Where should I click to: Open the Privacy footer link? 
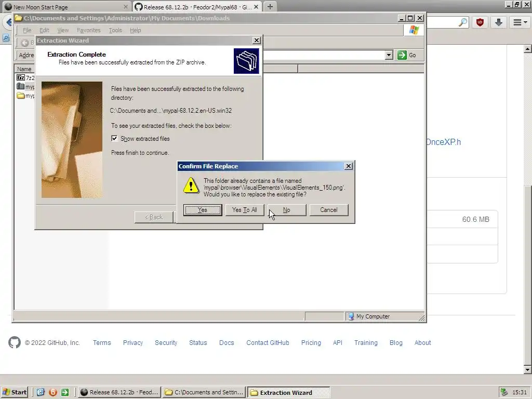(132, 343)
